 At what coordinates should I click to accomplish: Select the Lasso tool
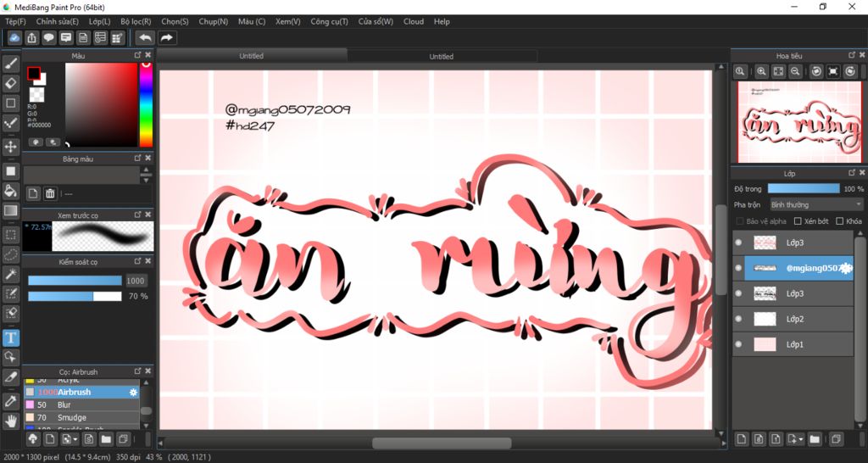[x=10, y=254]
